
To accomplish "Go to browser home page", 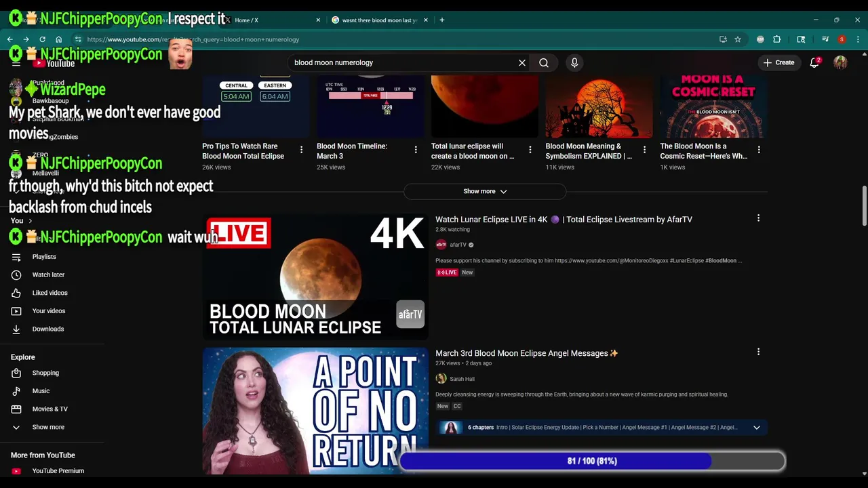I will click(59, 39).
